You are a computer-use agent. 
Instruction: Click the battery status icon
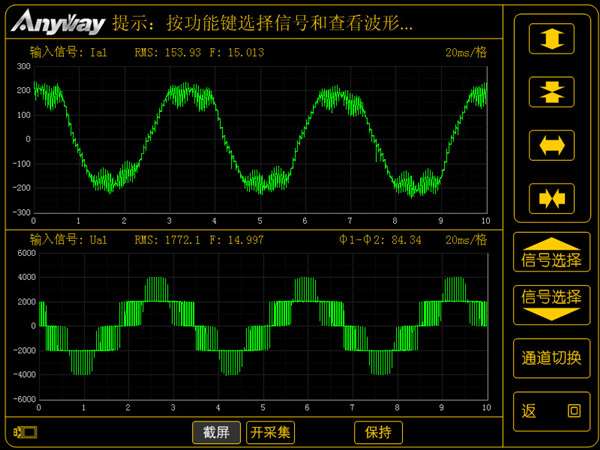pyautogui.click(x=25, y=432)
